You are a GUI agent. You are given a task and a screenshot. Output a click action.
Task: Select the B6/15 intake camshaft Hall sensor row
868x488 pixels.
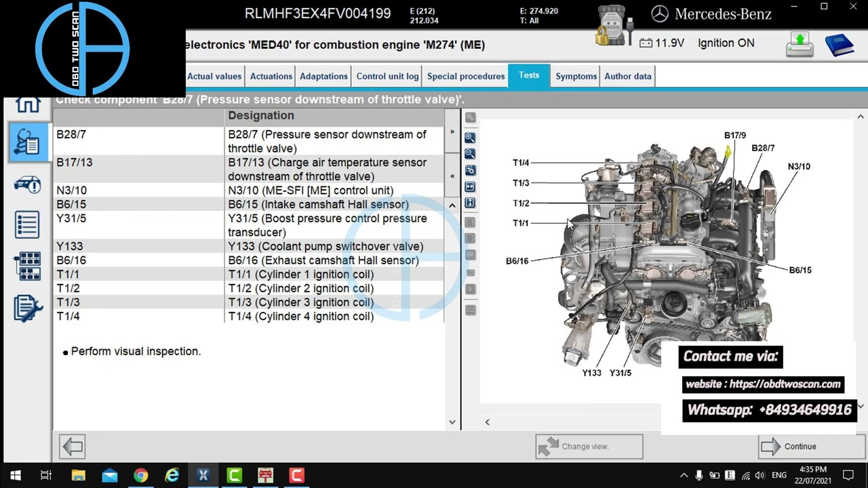point(249,204)
